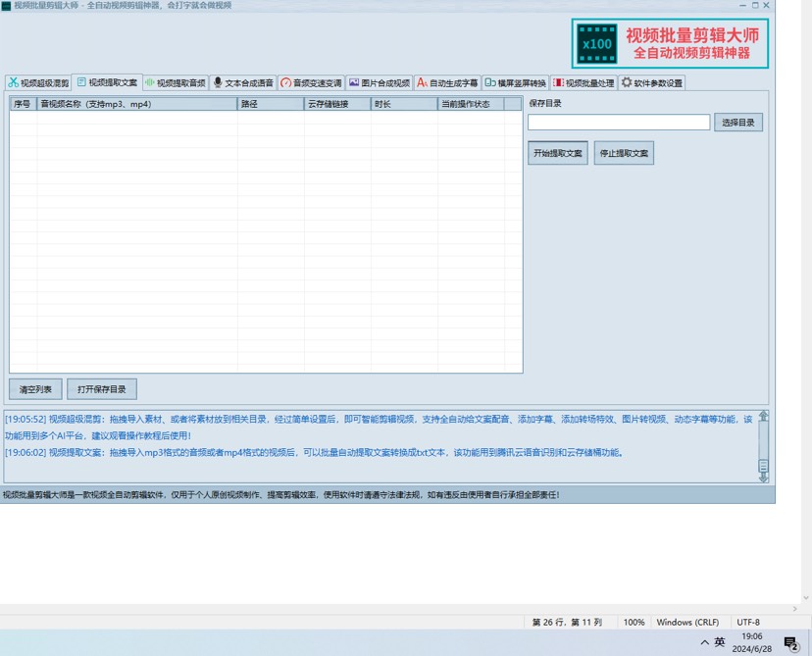Open the Windows (CRLF) line ending selector
This screenshot has height=656, width=812.
pos(687,623)
